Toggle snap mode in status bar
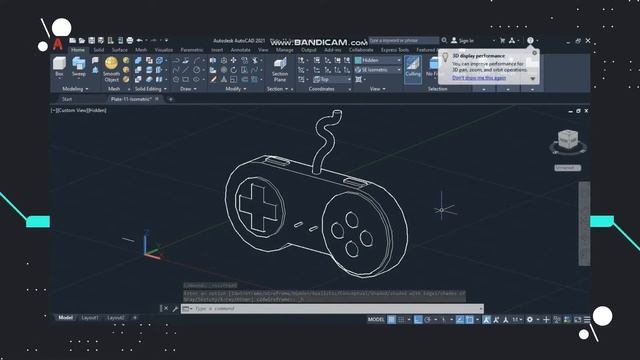 [x=401, y=320]
